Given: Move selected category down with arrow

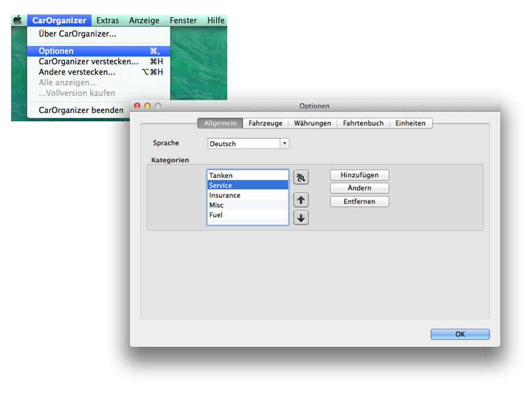Looking at the screenshot, I should pyautogui.click(x=301, y=218).
